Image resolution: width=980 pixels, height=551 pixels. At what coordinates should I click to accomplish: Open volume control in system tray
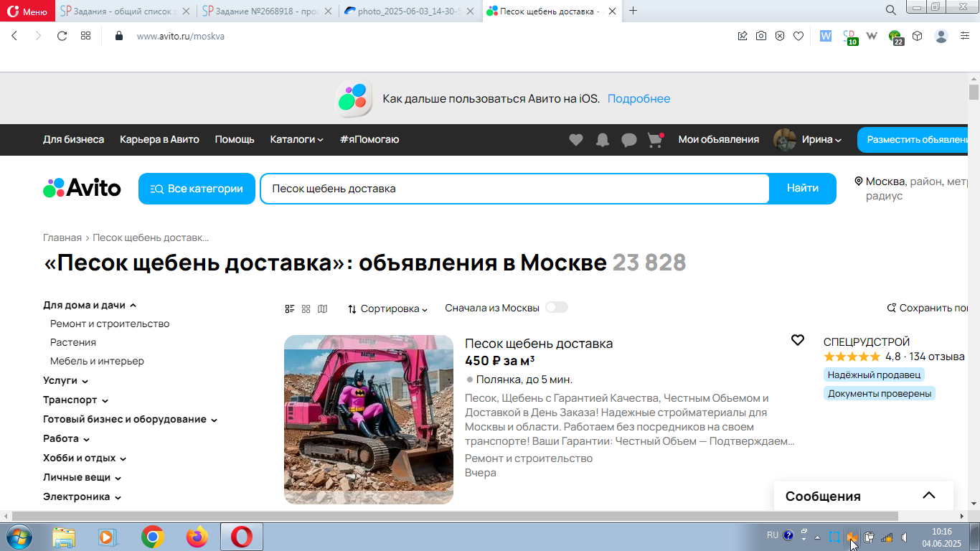[905, 537]
